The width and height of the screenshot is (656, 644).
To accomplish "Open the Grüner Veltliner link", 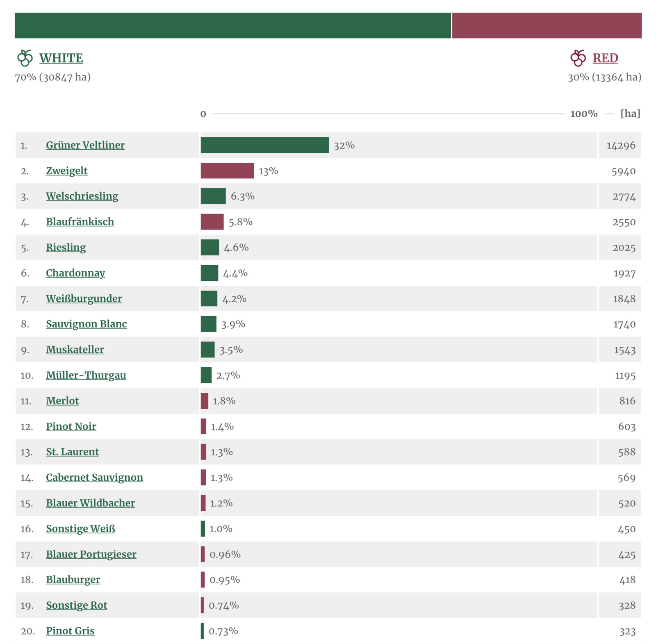I will coord(85,145).
